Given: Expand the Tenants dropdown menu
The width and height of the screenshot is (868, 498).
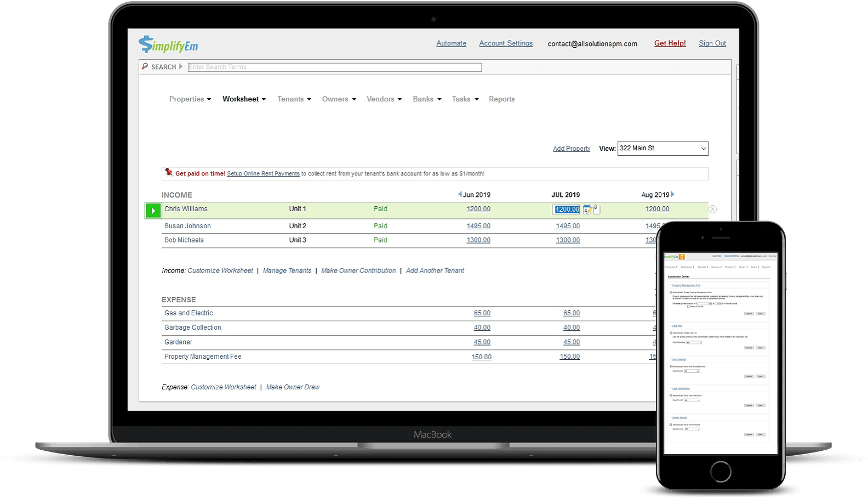Looking at the screenshot, I should (294, 99).
